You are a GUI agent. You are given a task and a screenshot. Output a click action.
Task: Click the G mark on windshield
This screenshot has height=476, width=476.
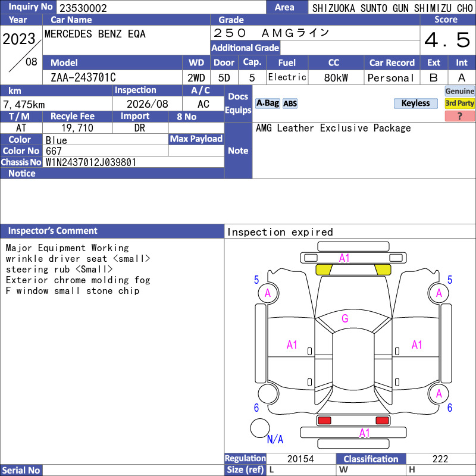[x=345, y=318]
